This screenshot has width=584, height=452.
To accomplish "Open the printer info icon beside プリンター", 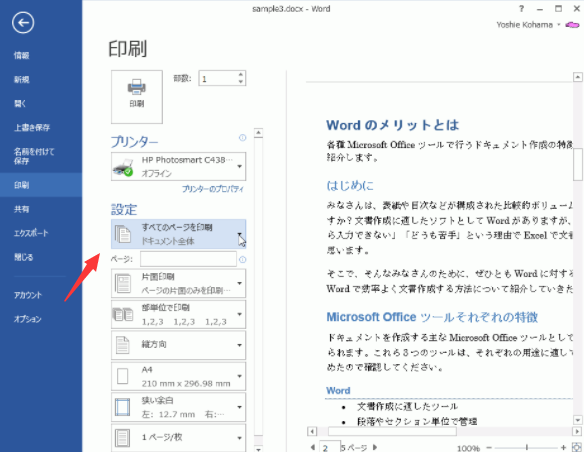I will coord(242,138).
